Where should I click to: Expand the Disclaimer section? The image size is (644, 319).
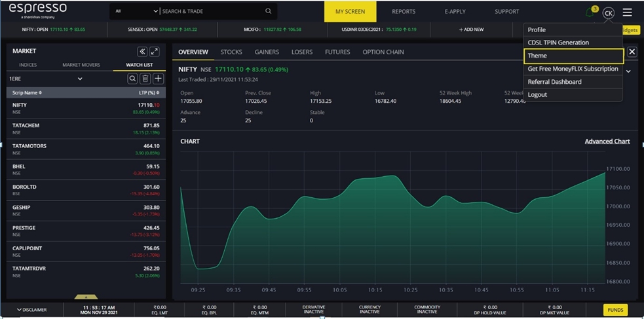click(x=31, y=310)
